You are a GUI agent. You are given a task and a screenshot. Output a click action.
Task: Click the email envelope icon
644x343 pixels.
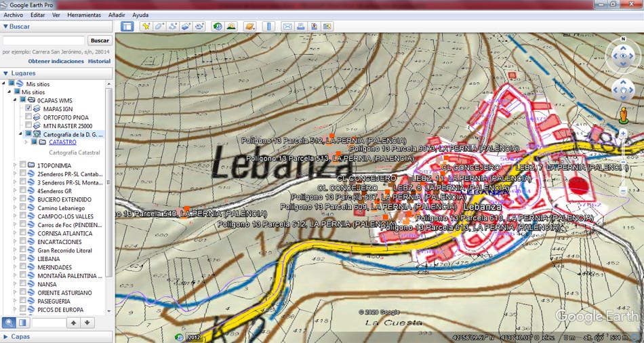[x=287, y=26]
